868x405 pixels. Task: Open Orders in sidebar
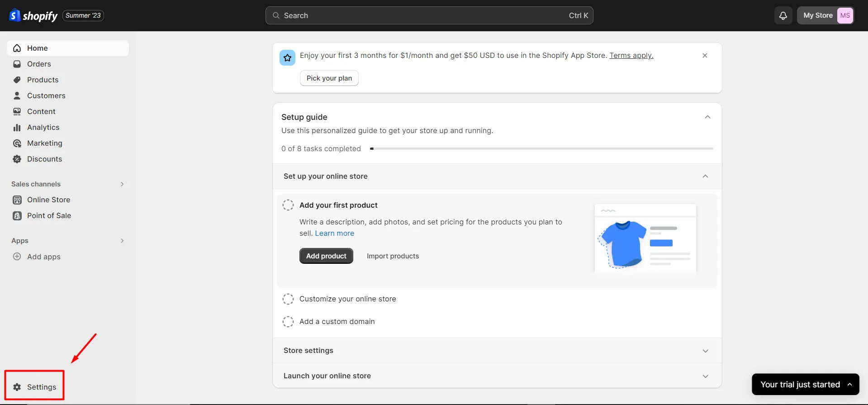(x=68, y=64)
